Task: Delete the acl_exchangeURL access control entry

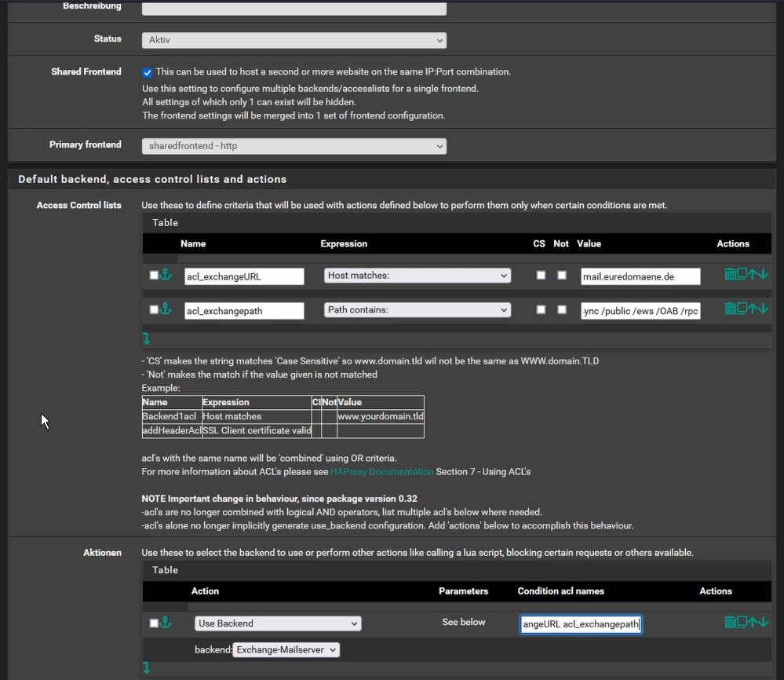Action: coord(730,274)
